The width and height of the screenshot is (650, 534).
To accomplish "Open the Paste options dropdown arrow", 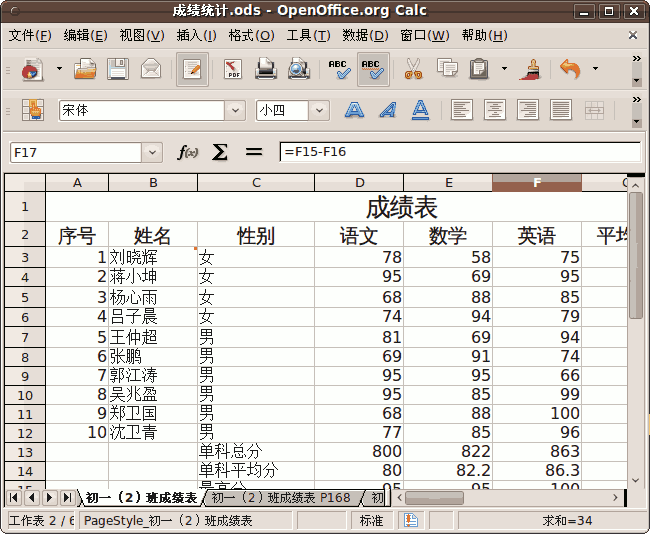I will coord(504,69).
